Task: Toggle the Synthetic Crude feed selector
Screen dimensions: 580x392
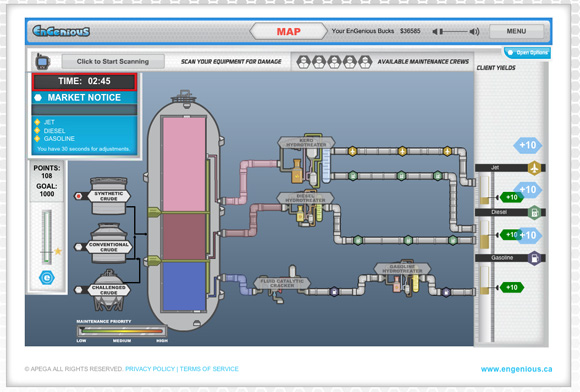Action: pyautogui.click(x=78, y=196)
